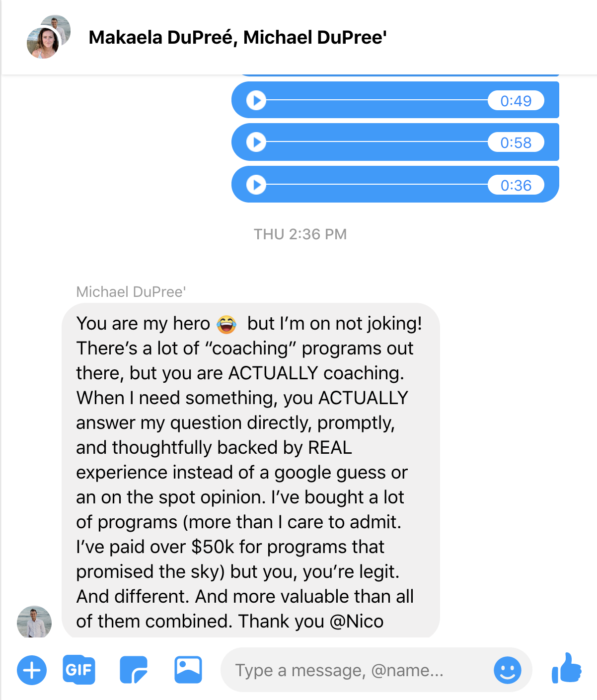Open the GIF picker
This screenshot has width=597, height=700.
(x=78, y=670)
